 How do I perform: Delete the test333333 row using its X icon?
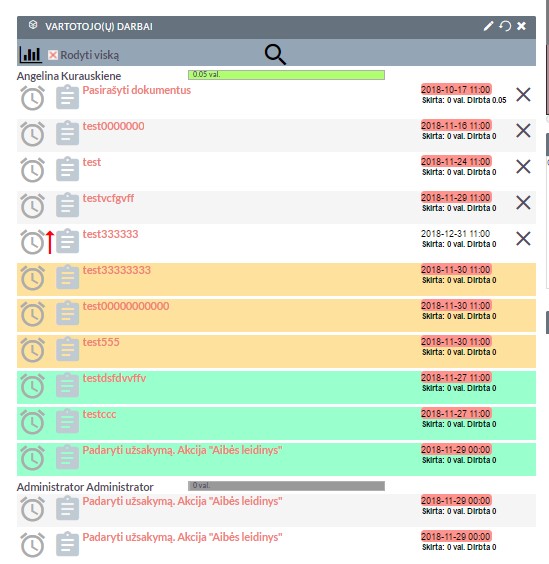click(523, 238)
